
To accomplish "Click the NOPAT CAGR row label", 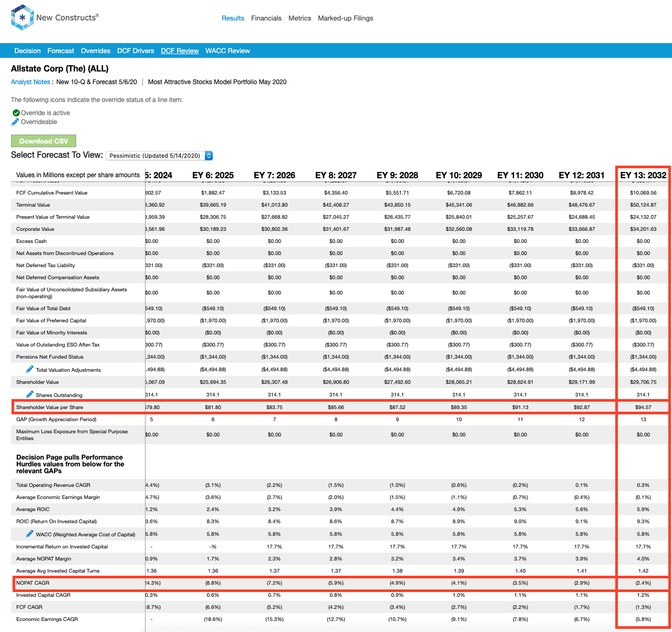I will 33,583.
